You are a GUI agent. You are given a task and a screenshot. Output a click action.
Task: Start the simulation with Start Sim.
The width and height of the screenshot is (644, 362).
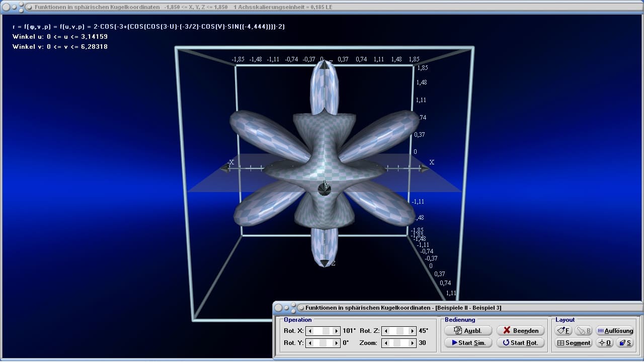468,342
